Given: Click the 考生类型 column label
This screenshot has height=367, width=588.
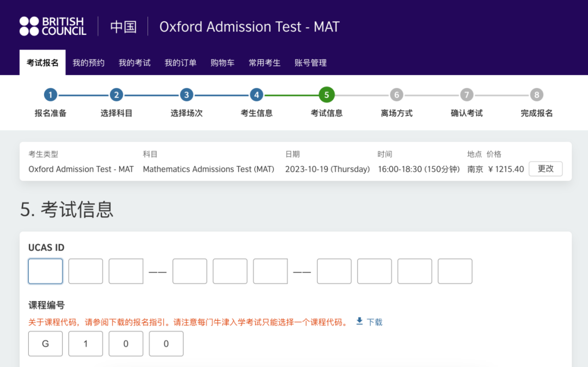Looking at the screenshot, I should point(44,154).
